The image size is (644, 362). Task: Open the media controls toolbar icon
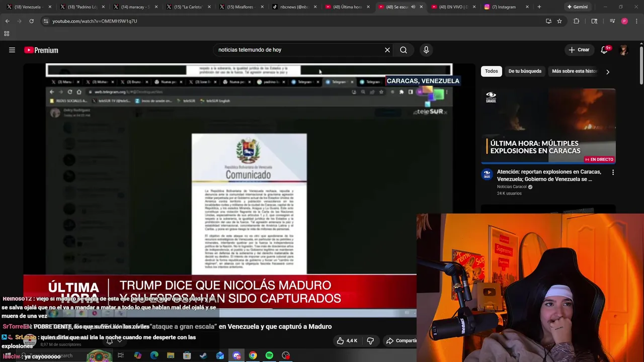(x=612, y=21)
